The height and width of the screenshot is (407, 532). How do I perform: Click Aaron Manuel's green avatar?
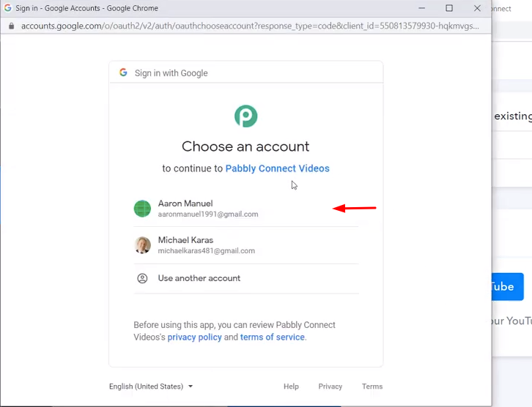142,209
